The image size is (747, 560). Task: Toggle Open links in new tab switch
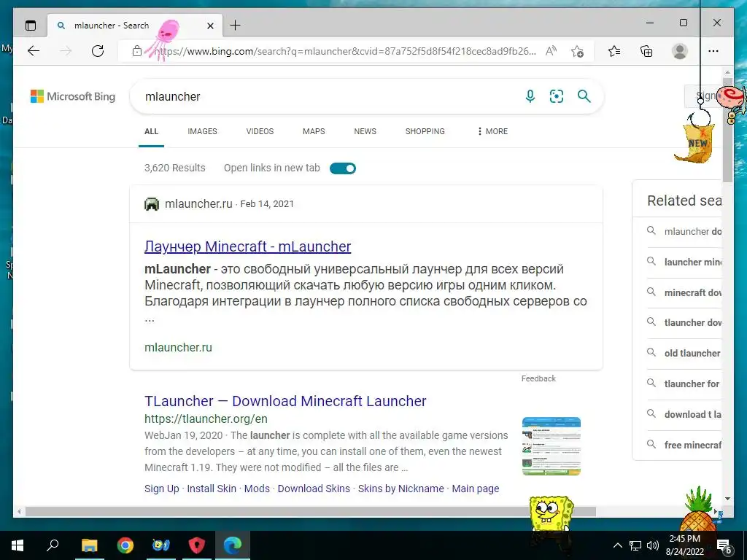[343, 168]
